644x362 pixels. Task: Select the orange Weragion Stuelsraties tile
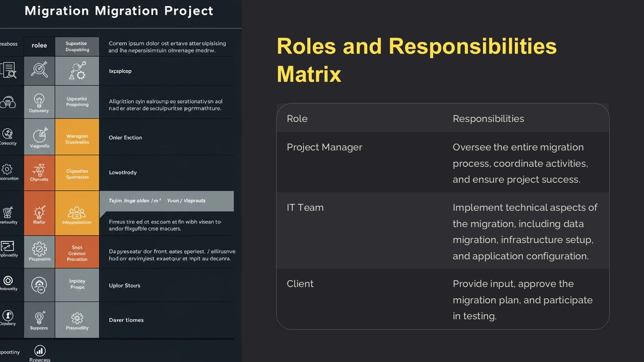(x=77, y=137)
